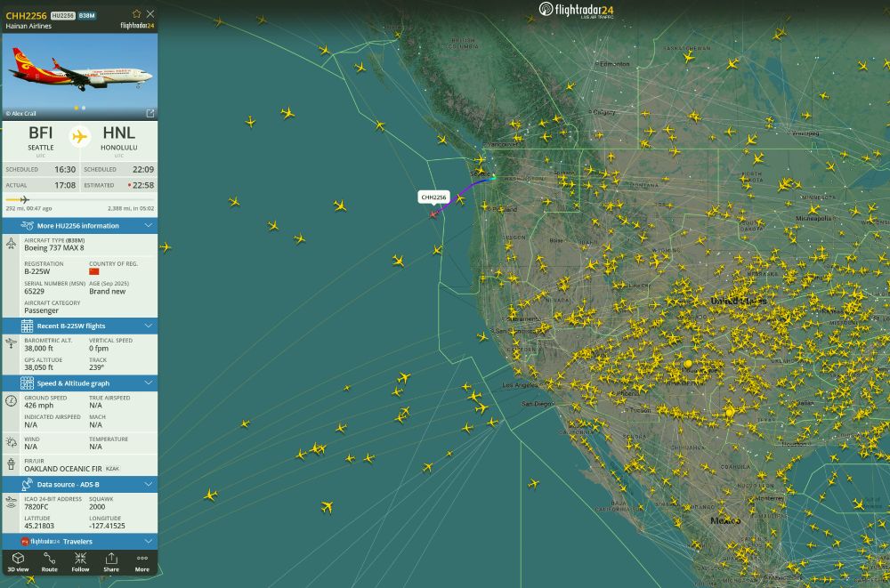
Task: Click the control tower icon beside FIR/UIR
Action: coord(11,464)
